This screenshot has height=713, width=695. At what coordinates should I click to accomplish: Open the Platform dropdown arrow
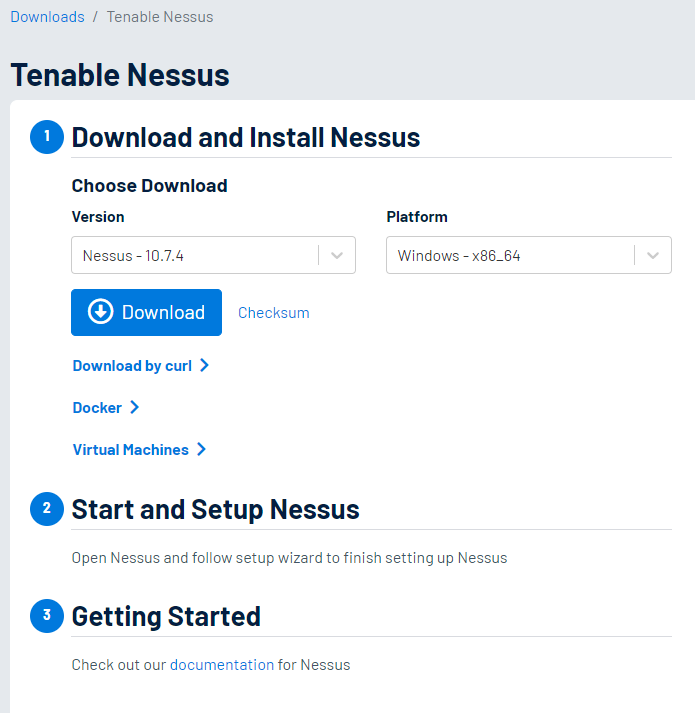(x=653, y=255)
